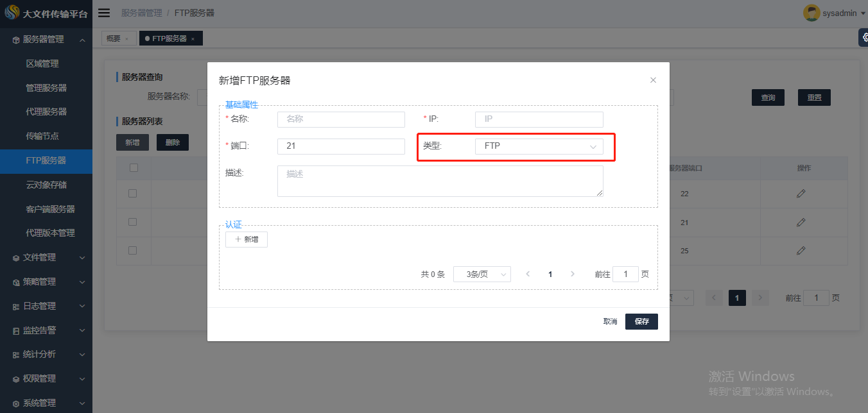Check the first row checkbox in server list
Image resolution: width=868 pixels, height=413 pixels.
[133, 193]
